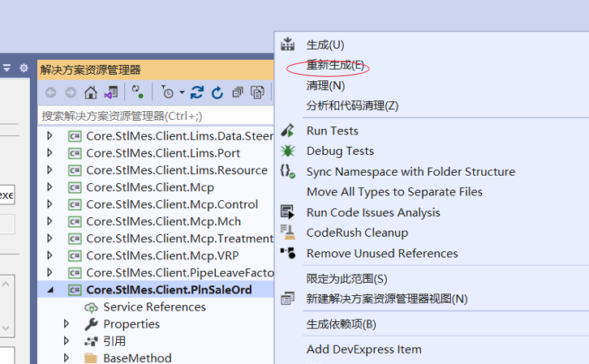Collapse all nodes in Solution Explorer
Viewport: 589px width, 364px height.
click(x=237, y=92)
